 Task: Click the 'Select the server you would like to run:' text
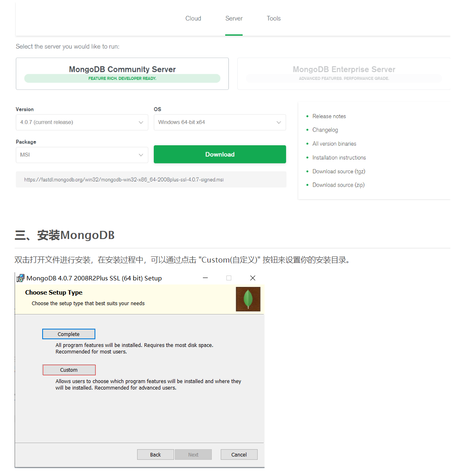pos(67,46)
